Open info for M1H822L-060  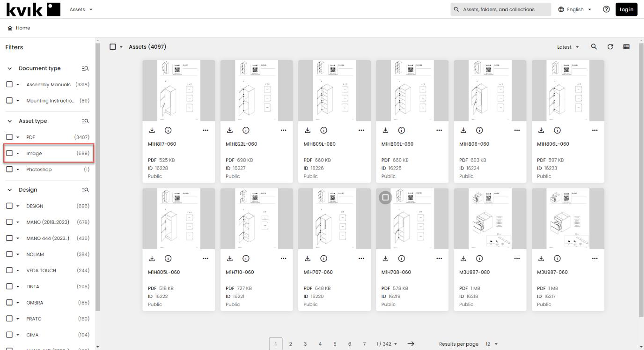click(246, 130)
